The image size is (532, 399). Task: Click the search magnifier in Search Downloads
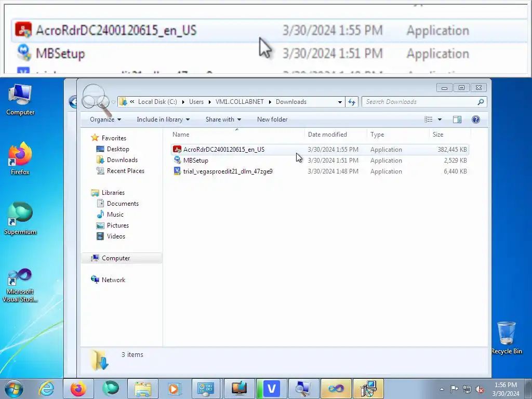(481, 102)
